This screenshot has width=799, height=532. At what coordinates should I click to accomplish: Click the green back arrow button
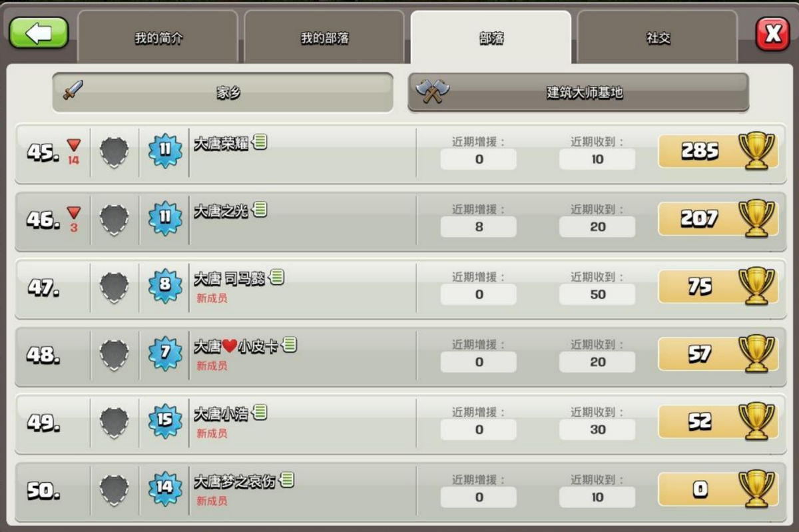tap(39, 33)
